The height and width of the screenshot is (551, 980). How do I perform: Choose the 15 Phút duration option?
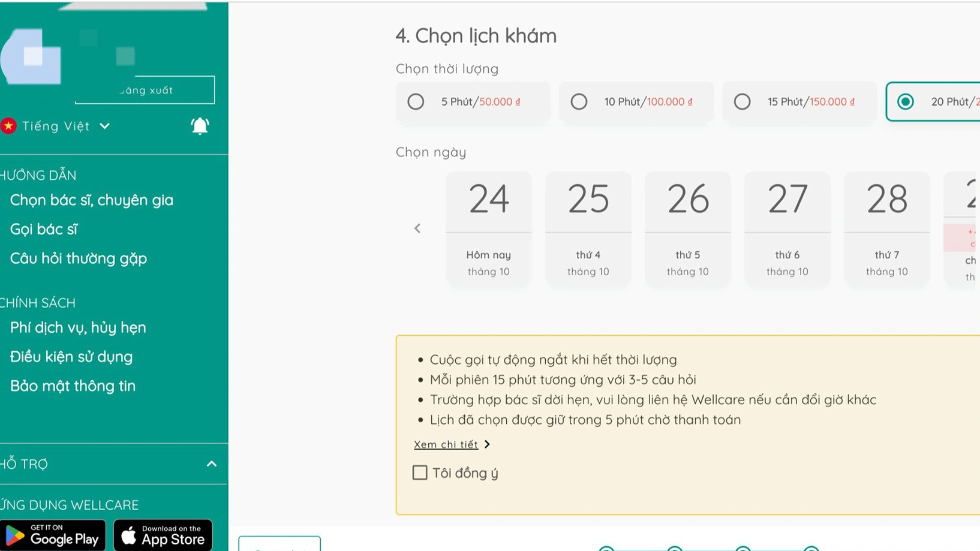click(799, 102)
